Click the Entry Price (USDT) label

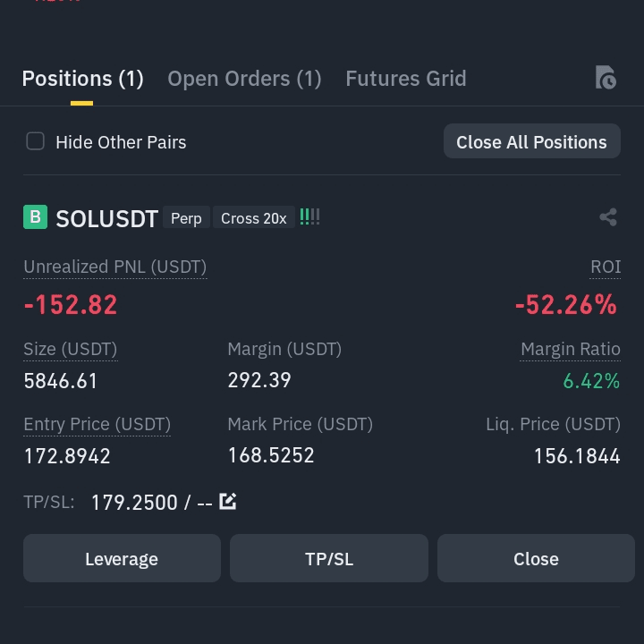97,424
